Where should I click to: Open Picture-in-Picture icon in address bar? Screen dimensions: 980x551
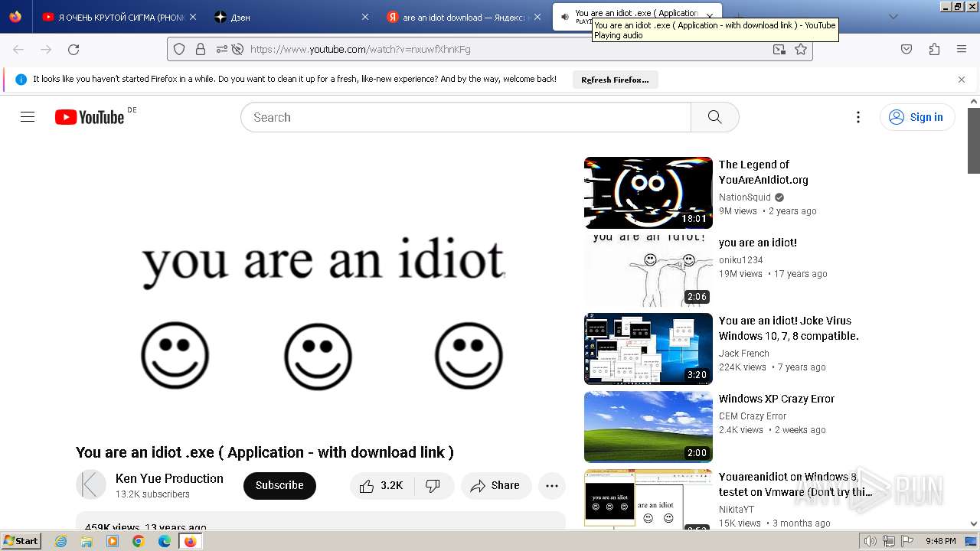coord(779,49)
